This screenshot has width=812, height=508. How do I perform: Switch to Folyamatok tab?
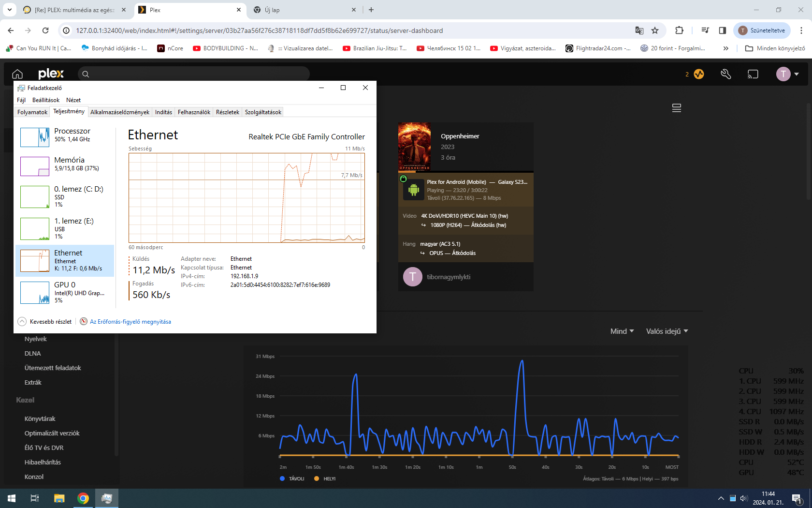(32, 112)
